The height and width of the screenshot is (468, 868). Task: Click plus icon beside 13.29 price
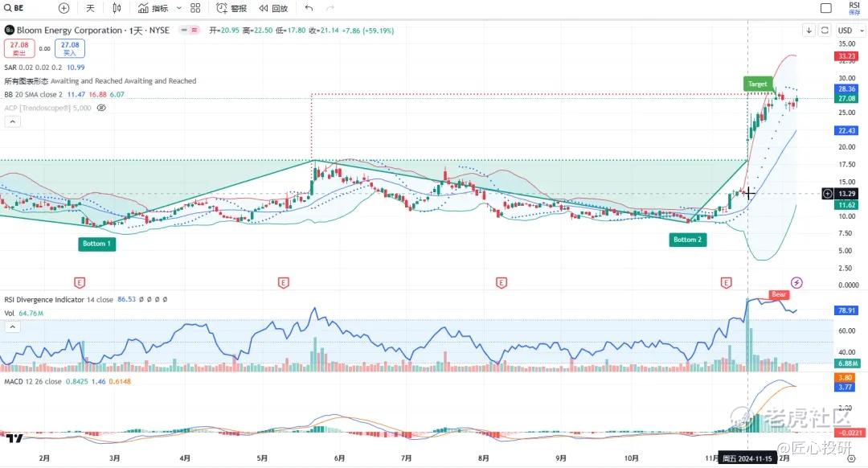click(827, 193)
